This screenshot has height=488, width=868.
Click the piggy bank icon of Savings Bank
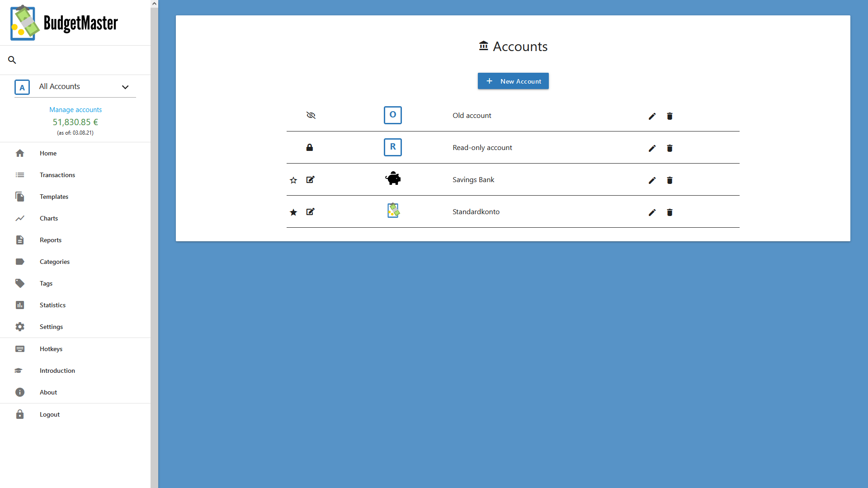tap(393, 178)
